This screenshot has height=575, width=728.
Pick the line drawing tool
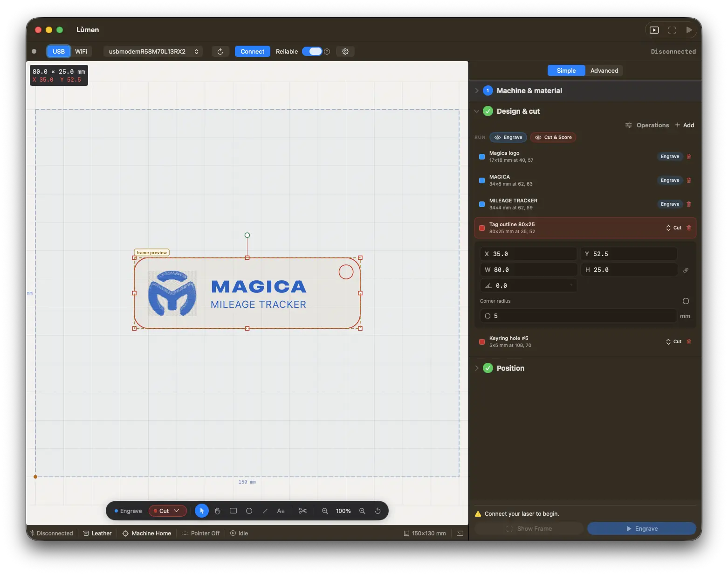click(x=265, y=511)
